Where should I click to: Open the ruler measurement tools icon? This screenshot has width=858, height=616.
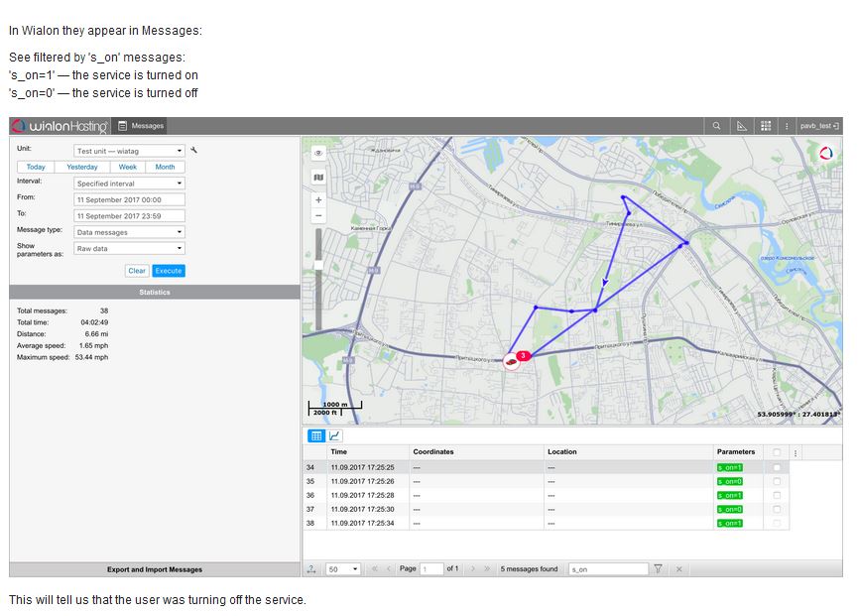[x=741, y=126]
